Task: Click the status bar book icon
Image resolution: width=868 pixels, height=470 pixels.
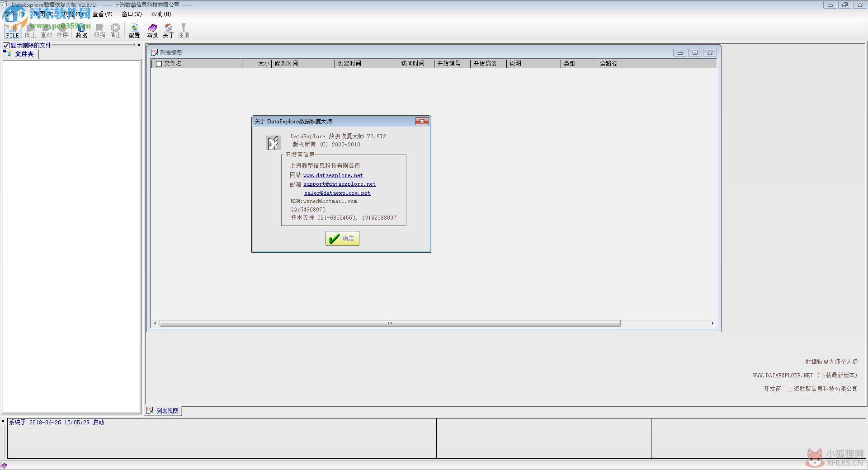Action: coord(4,466)
